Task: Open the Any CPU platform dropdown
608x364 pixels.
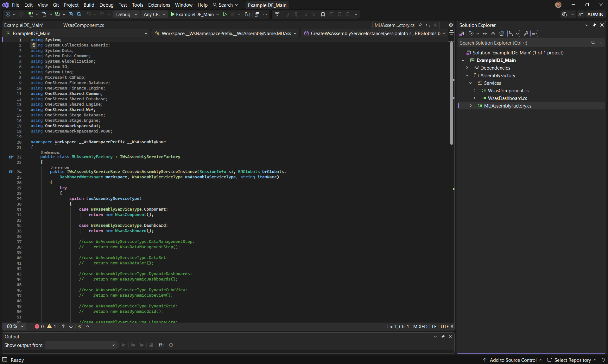Action: tap(154, 14)
